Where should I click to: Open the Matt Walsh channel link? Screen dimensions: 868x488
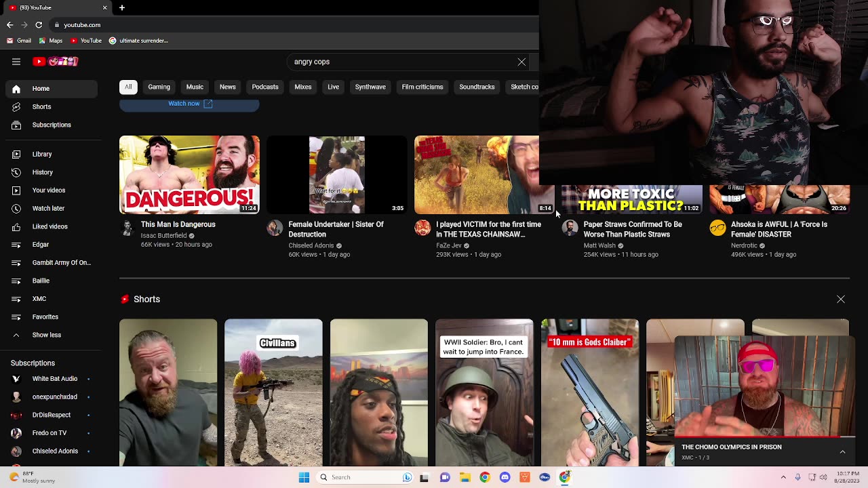point(599,246)
